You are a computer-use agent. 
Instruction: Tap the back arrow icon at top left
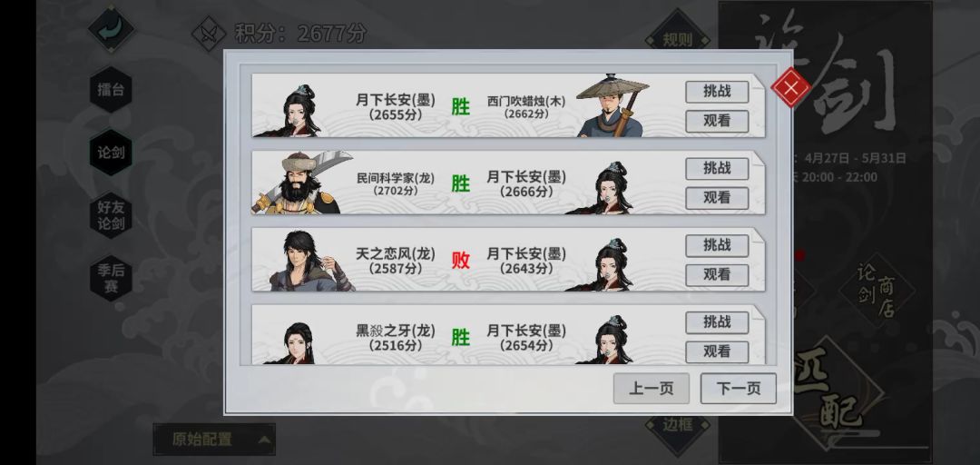112,29
